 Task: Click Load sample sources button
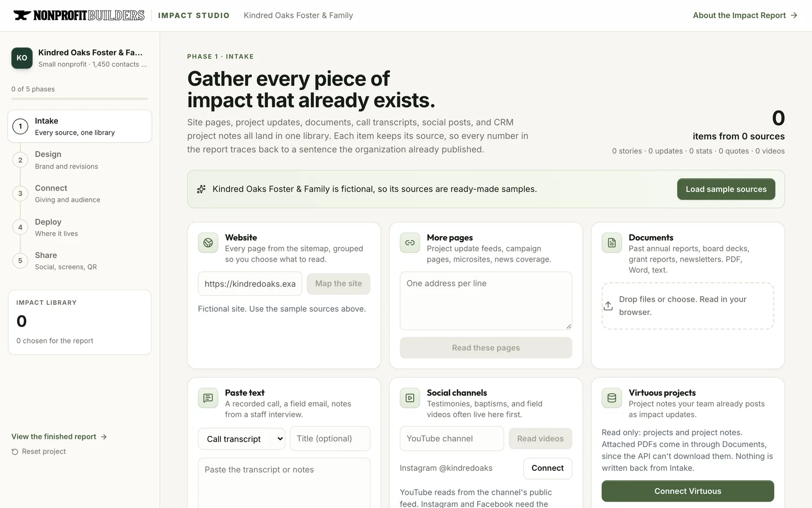pyautogui.click(x=726, y=189)
